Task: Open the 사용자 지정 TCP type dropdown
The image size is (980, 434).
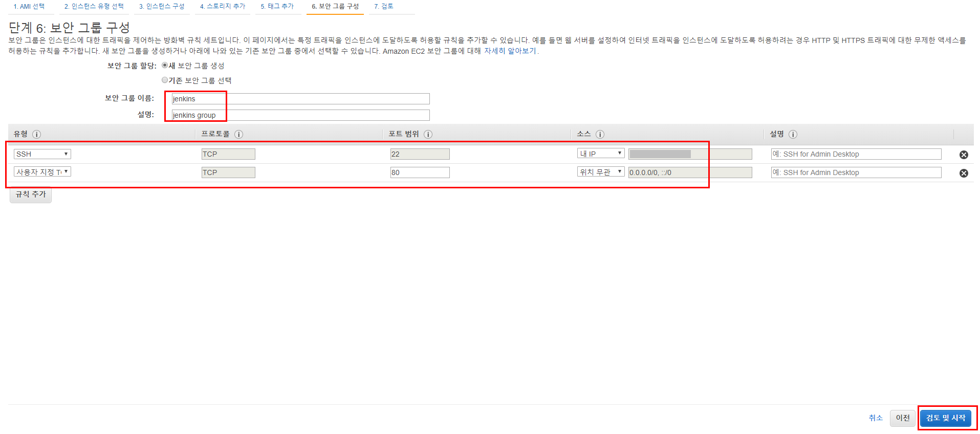Action: [42, 172]
